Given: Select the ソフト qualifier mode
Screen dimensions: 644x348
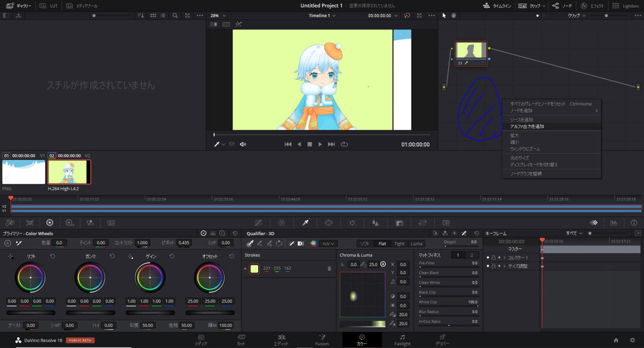Looking at the screenshot, I should point(364,243).
